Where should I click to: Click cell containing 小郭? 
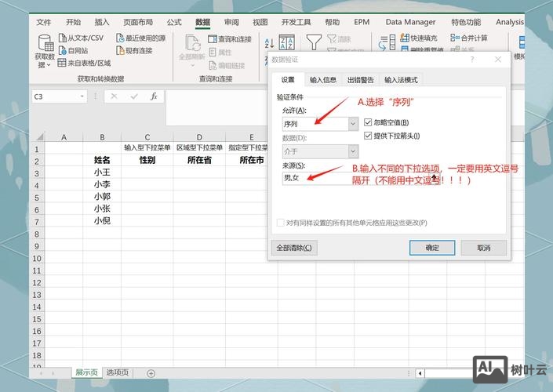coord(102,197)
